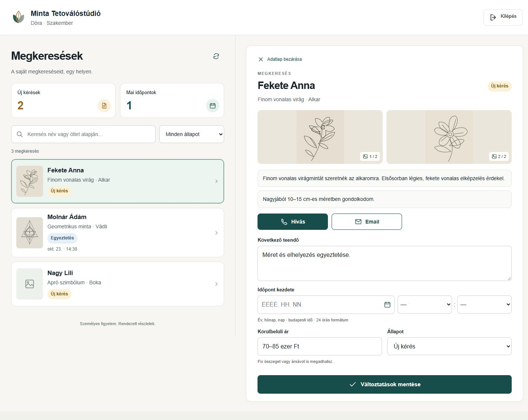Click the Kilépés logout button

click(503, 17)
